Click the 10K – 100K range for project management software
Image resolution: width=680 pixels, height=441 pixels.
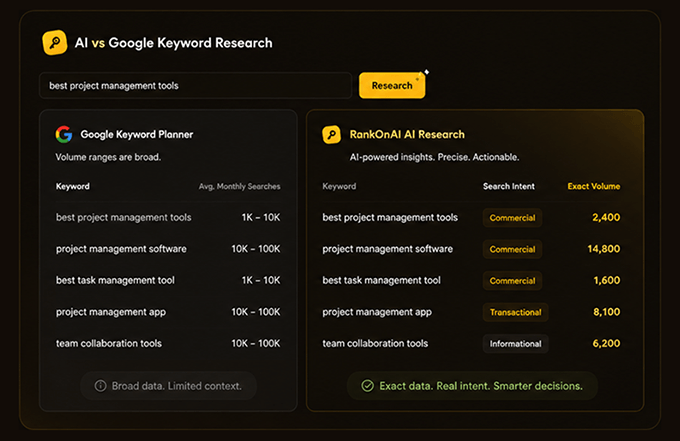255,249
